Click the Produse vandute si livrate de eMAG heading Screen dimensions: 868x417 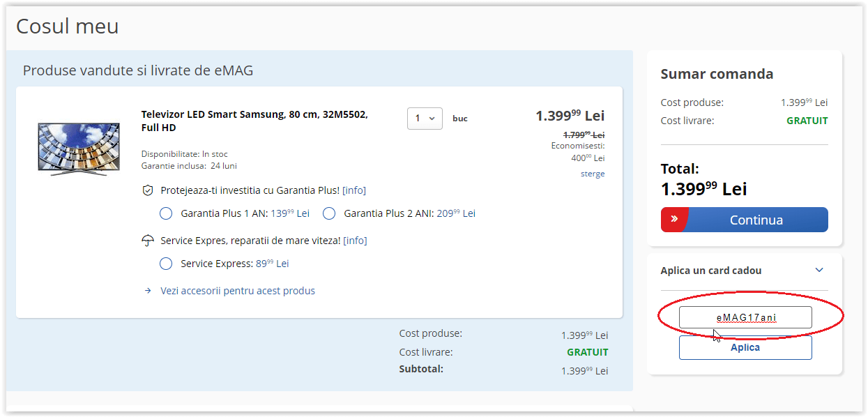point(138,70)
